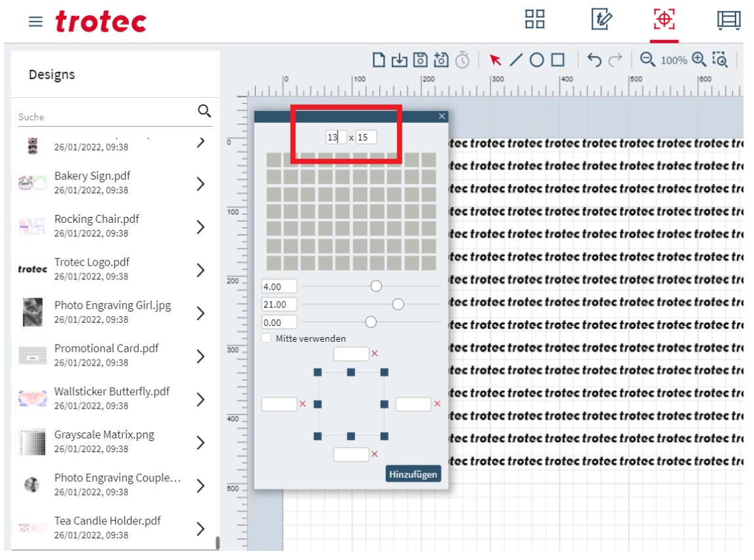Expand the Bakery Sign.pdf design entry

pos(201,184)
